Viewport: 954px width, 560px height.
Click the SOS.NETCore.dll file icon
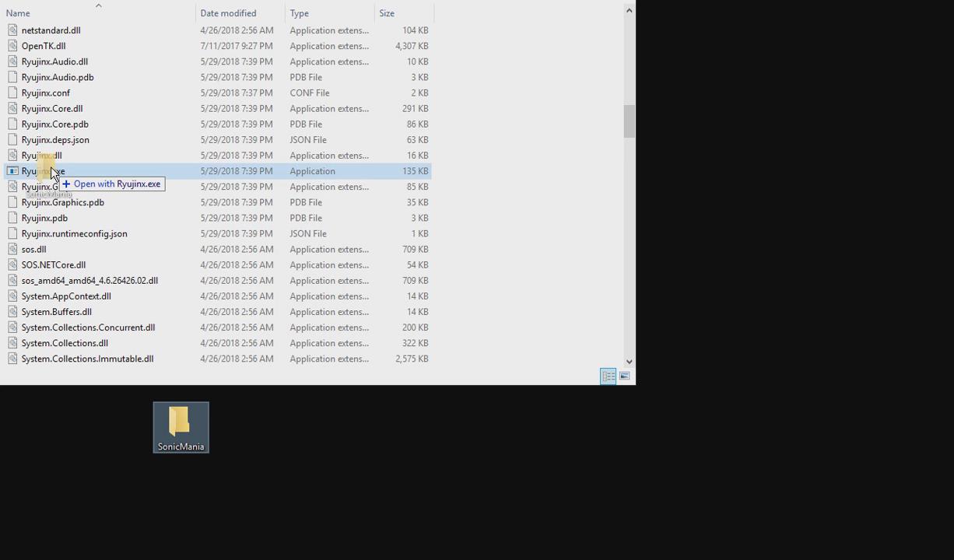[x=12, y=264]
